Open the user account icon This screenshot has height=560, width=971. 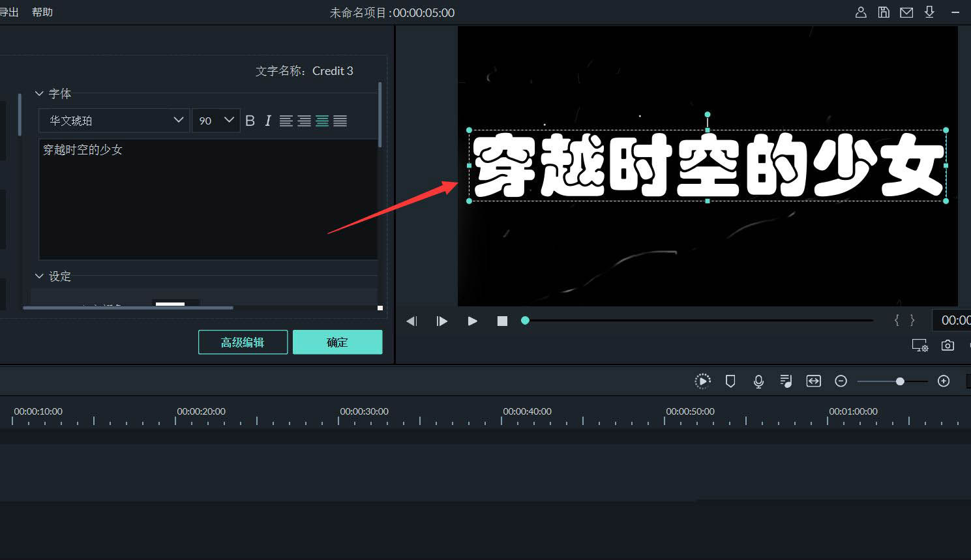861,12
